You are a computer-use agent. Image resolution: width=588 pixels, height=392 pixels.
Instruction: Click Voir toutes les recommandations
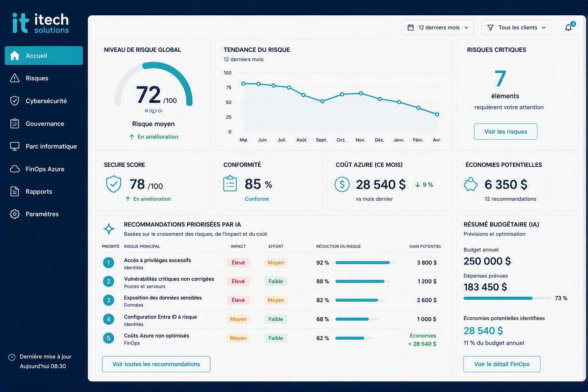(x=156, y=364)
